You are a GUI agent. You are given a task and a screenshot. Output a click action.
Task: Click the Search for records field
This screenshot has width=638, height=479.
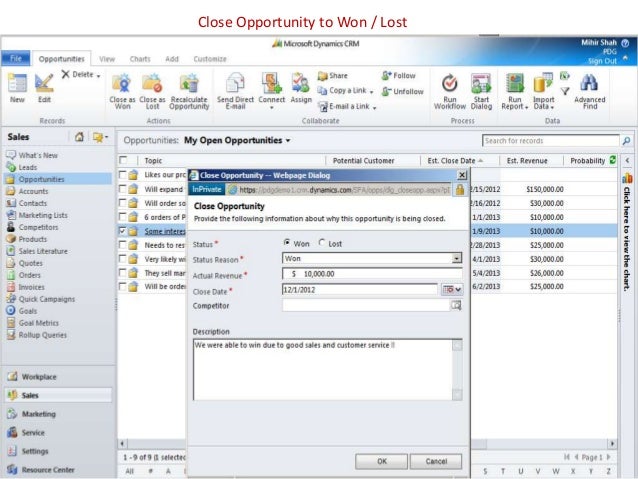click(551, 141)
